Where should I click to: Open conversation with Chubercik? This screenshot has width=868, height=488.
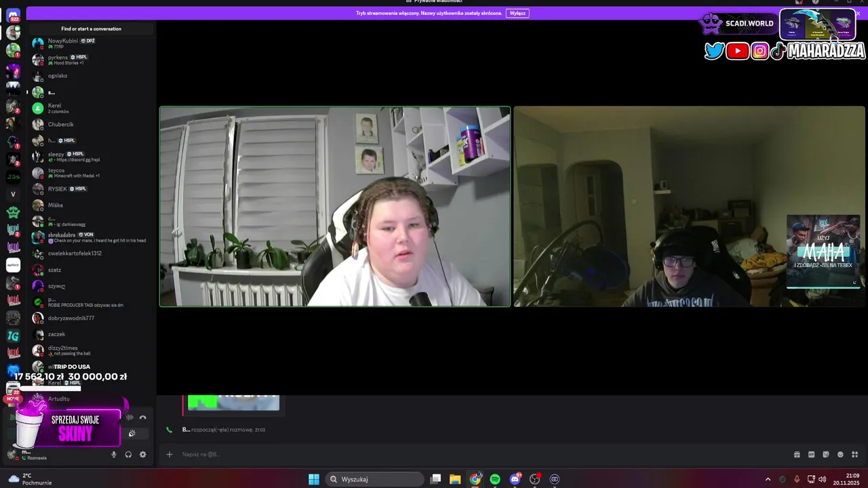91,125
